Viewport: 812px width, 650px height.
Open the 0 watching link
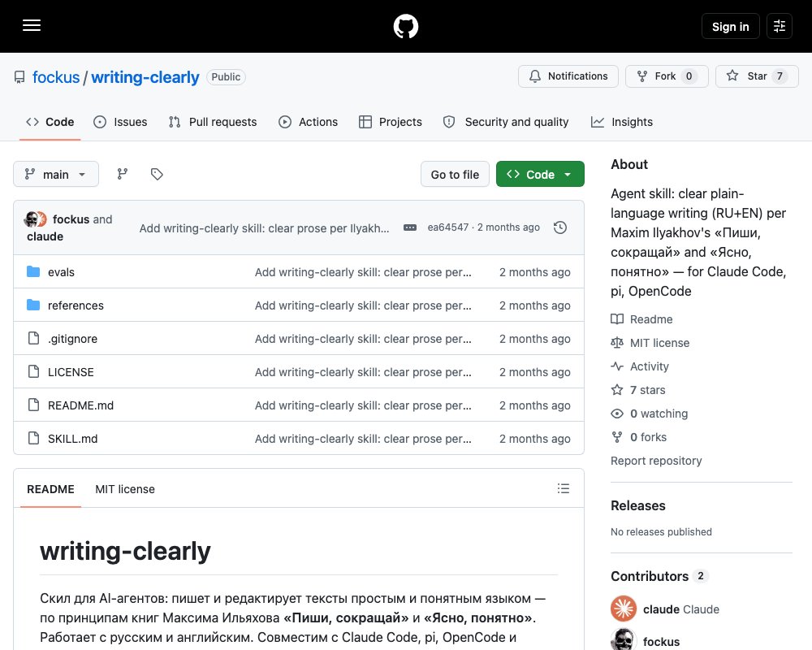pos(650,414)
